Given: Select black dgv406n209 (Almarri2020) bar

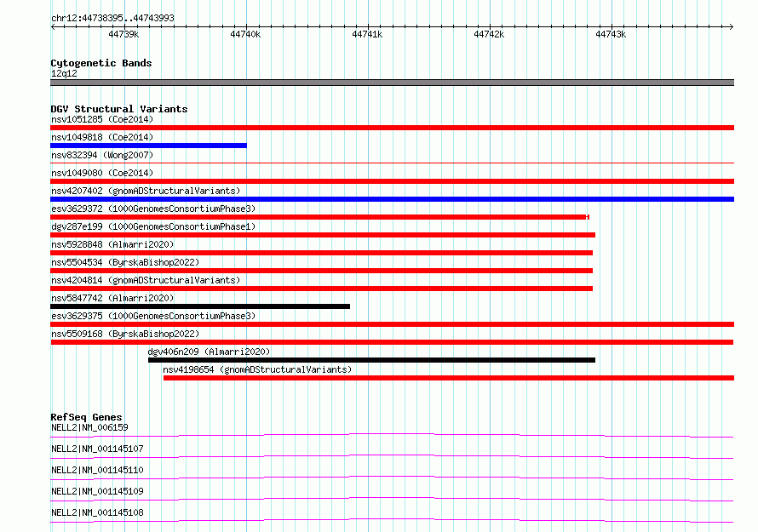Looking at the screenshot, I should pyautogui.click(x=371, y=360).
